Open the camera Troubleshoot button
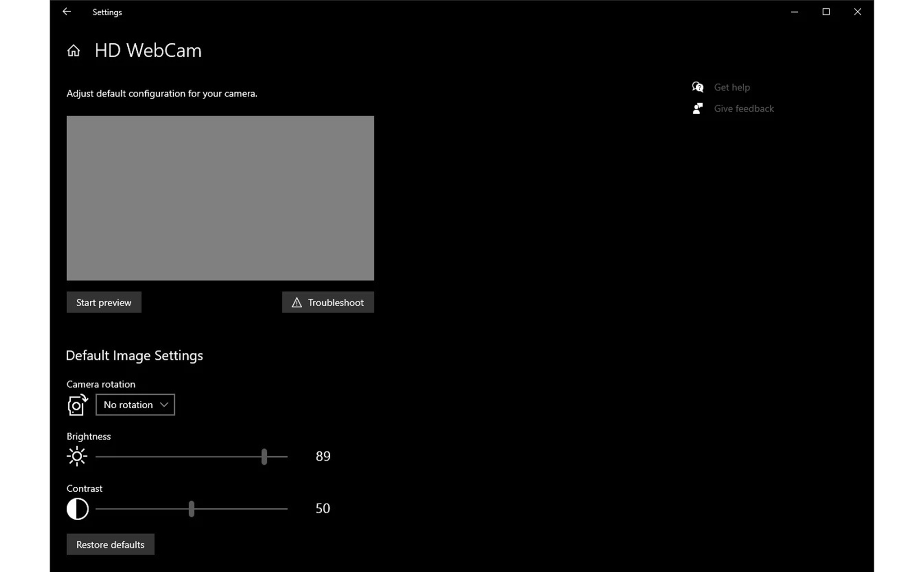Screen dimensions: 924x572 coord(328,302)
